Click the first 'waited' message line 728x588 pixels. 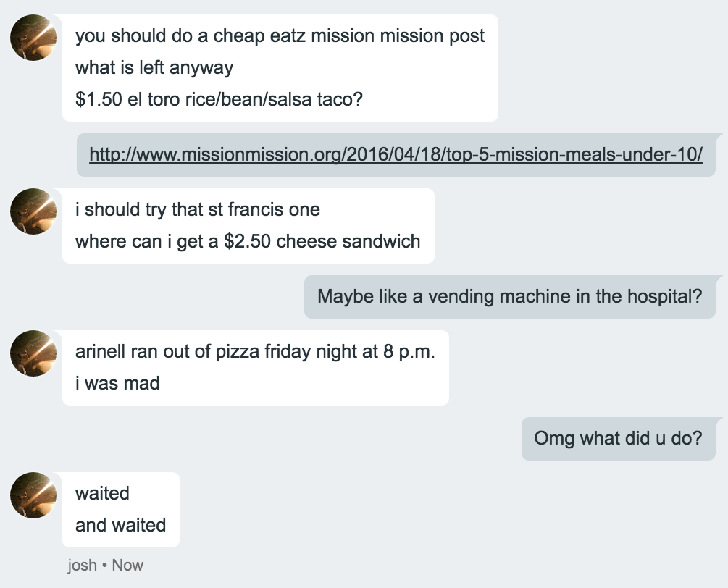[x=102, y=493]
